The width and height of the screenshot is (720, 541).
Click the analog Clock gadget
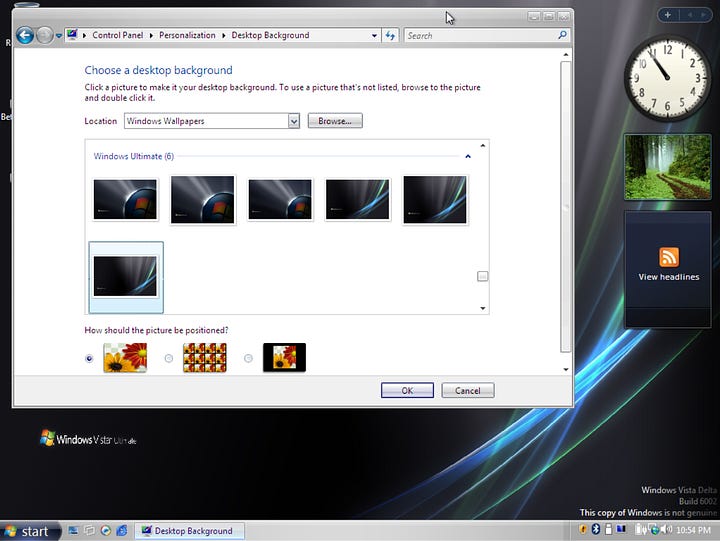(x=667, y=78)
